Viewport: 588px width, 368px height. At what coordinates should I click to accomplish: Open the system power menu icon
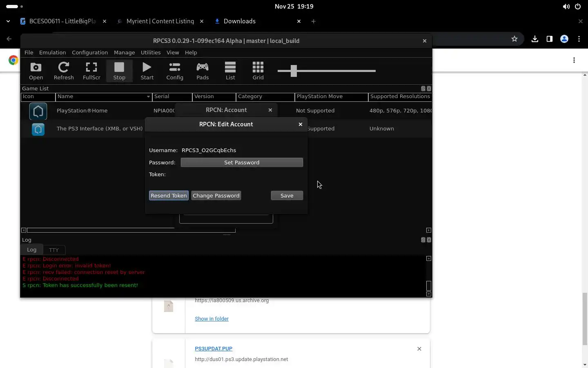(578, 7)
